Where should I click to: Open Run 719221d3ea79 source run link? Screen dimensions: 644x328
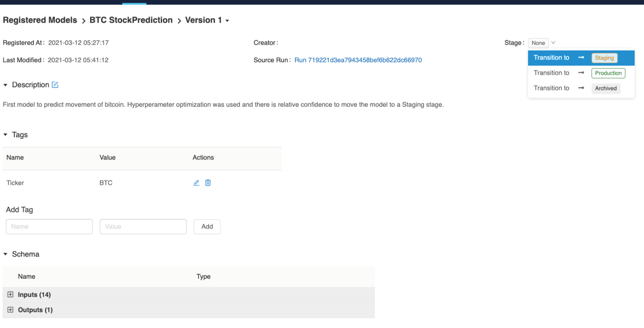click(x=358, y=60)
